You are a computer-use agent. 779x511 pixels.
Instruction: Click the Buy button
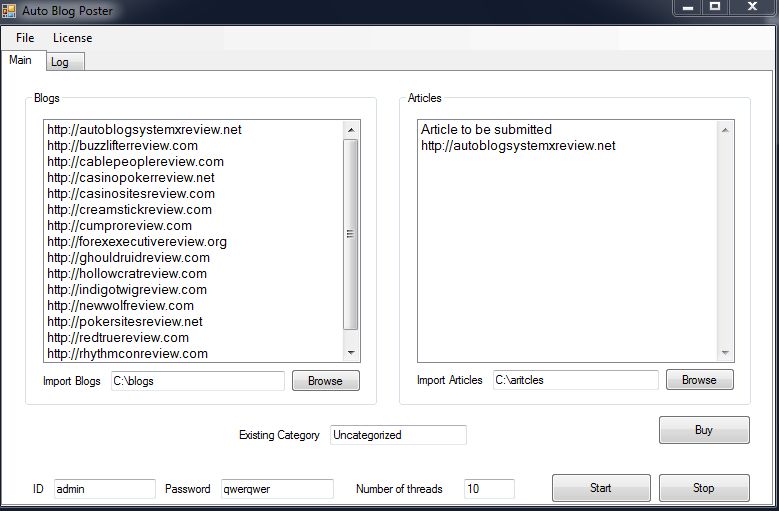(x=704, y=430)
